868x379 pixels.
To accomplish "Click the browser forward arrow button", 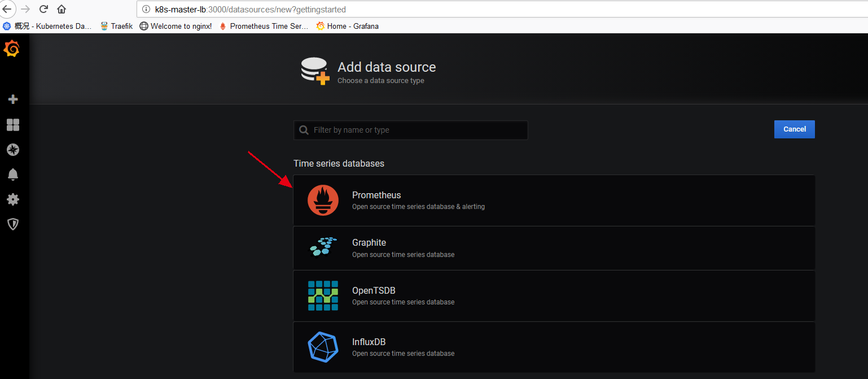I will [x=25, y=9].
